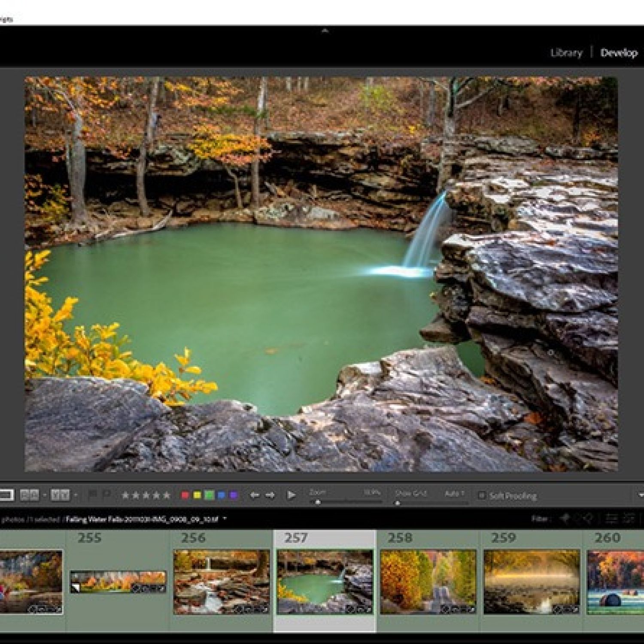Start the impromptu slideshow play button
Image resolution: width=644 pixels, height=644 pixels.
(x=291, y=495)
